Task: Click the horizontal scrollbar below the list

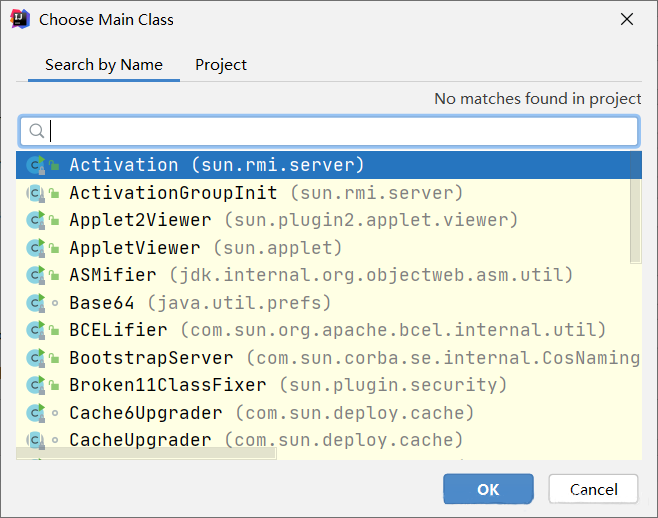Action: pos(146,454)
